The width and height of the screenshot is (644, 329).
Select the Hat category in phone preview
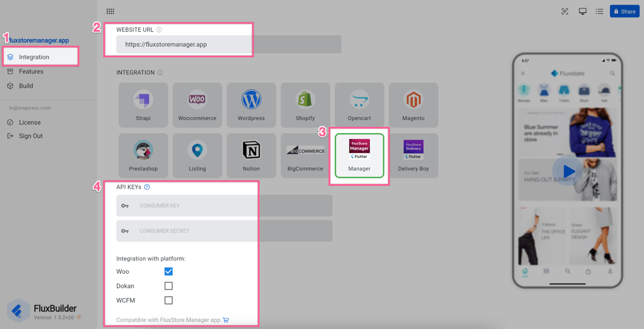pos(604,93)
